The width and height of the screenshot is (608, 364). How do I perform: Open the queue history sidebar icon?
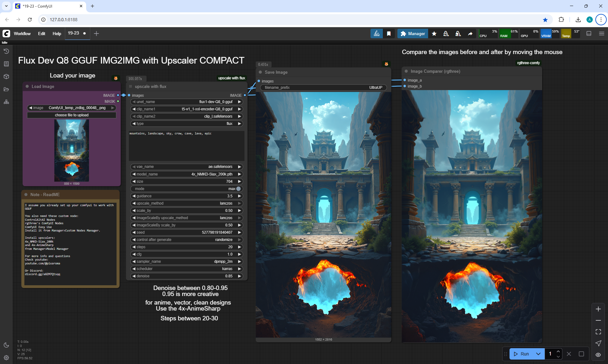coord(6,51)
